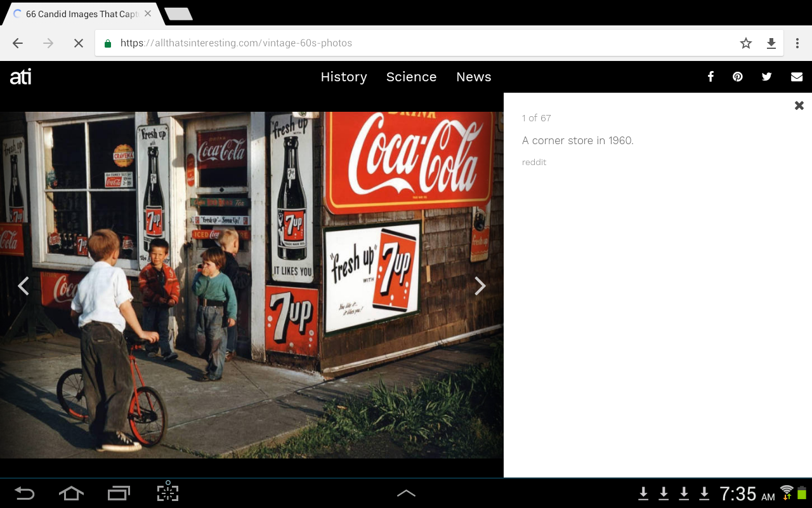The image size is (812, 508).
Task: Show the previous gallery photo
Action: click(23, 286)
